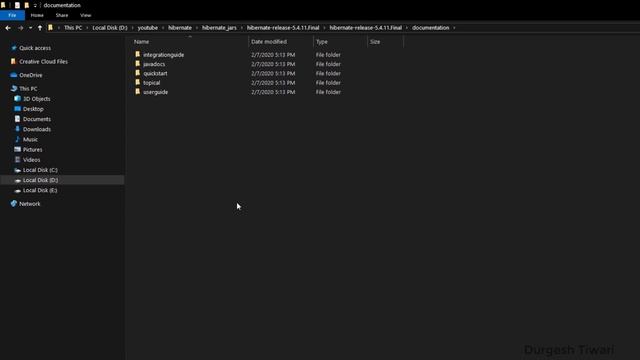This screenshot has width=640, height=360.
Task: Jump to youtube breadcrumb folder
Action: pyautogui.click(x=147, y=28)
